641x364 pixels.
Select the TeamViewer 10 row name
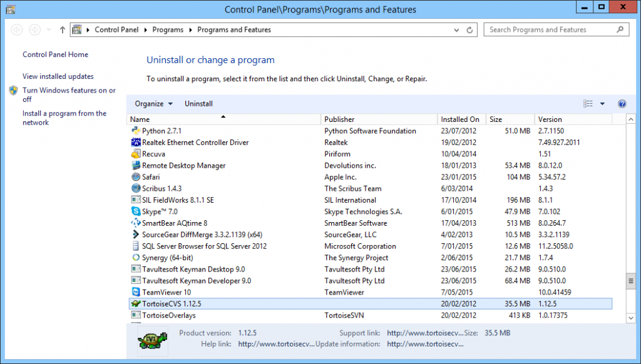[167, 292]
